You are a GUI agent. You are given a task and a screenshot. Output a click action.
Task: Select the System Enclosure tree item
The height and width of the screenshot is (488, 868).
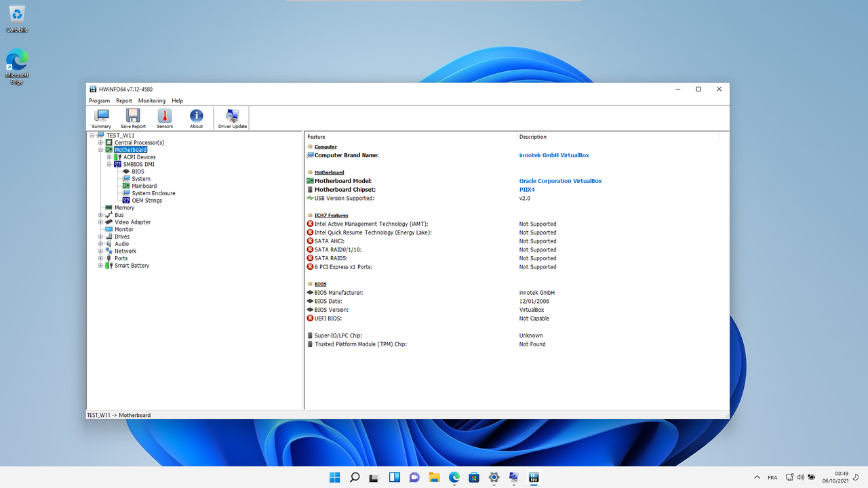coord(153,193)
